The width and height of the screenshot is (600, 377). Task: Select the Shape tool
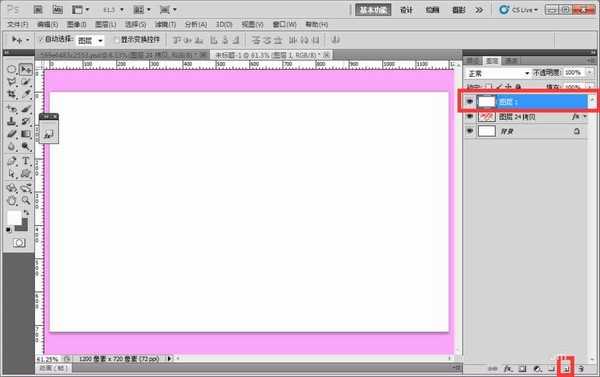[26, 174]
